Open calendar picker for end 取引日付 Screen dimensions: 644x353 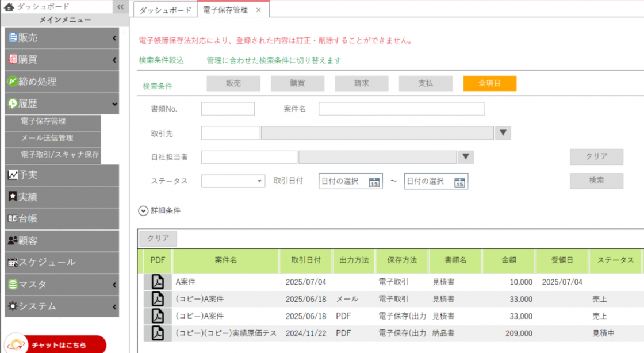[459, 182]
